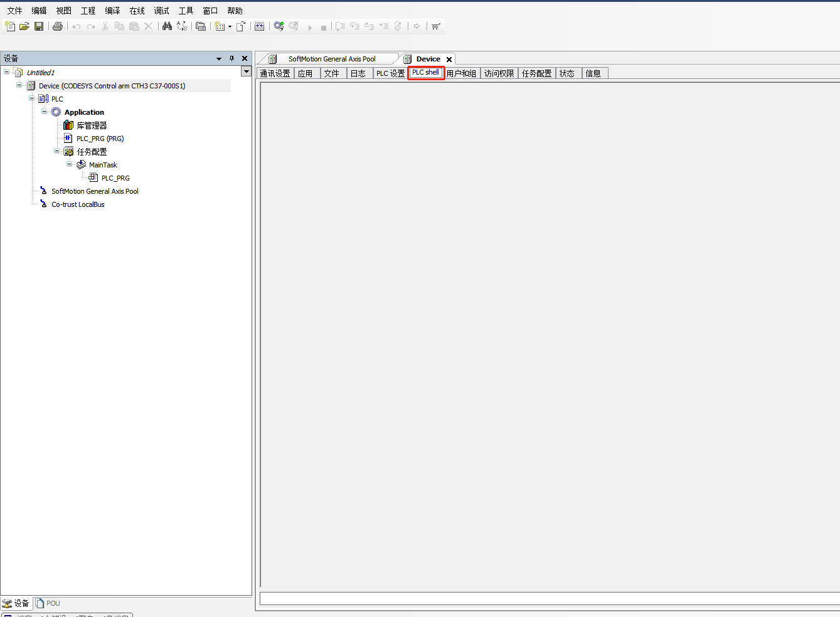Click the Find binoculars icon
The width and height of the screenshot is (840, 617).
point(167,26)
